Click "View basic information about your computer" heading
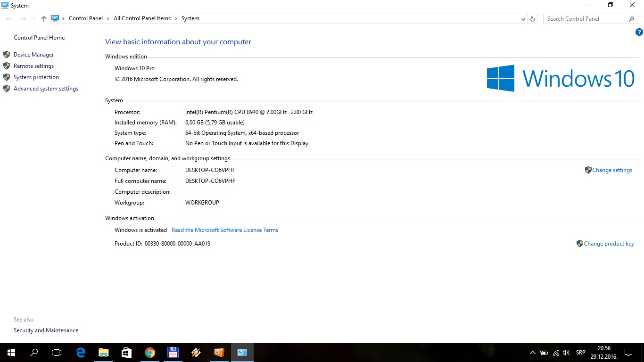 click(x=178, y=42)
